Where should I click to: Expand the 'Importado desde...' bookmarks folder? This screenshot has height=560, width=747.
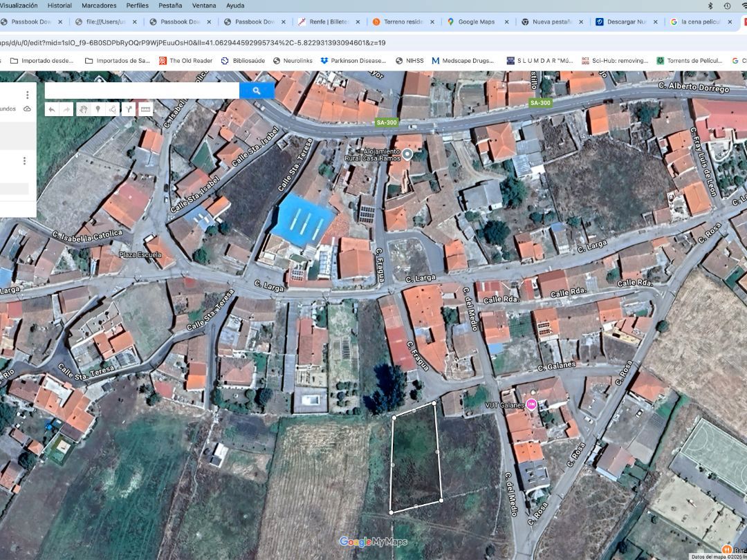click(40, 61)
